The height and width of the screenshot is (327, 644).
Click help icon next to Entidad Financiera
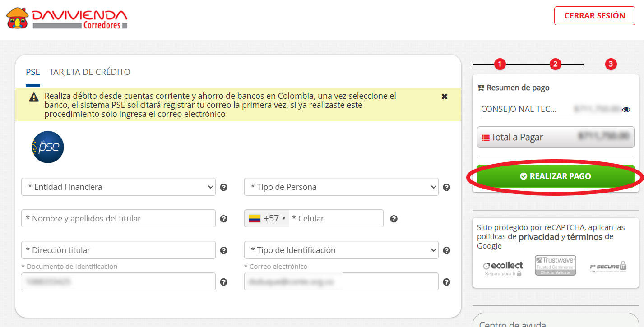coord(223,187)
